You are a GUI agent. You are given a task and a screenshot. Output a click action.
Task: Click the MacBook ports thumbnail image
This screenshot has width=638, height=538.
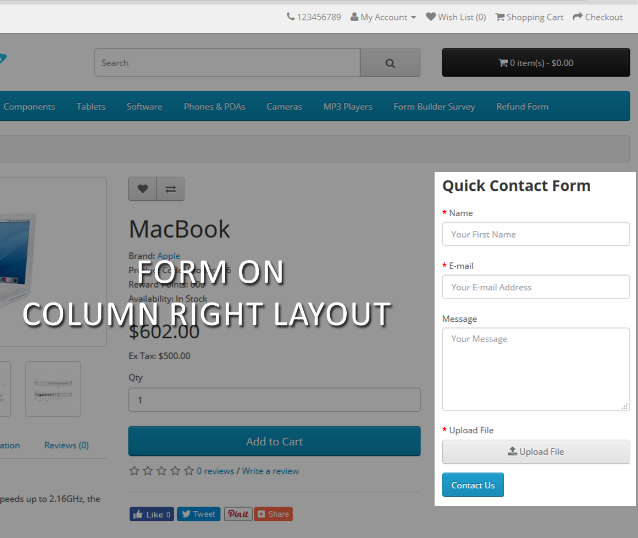pos(53,389)
